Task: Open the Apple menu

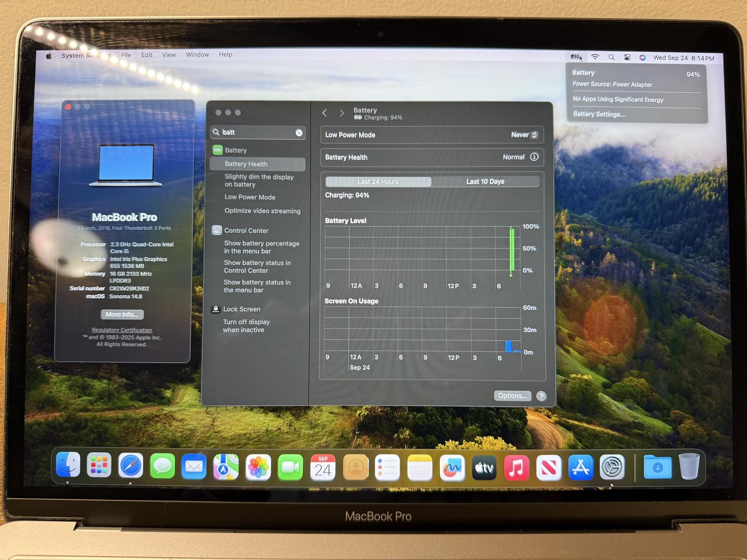Action: 49,56
